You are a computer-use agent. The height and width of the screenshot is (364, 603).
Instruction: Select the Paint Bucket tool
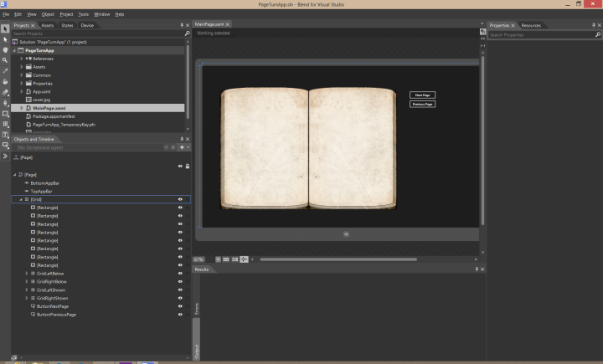pos(5,82)
